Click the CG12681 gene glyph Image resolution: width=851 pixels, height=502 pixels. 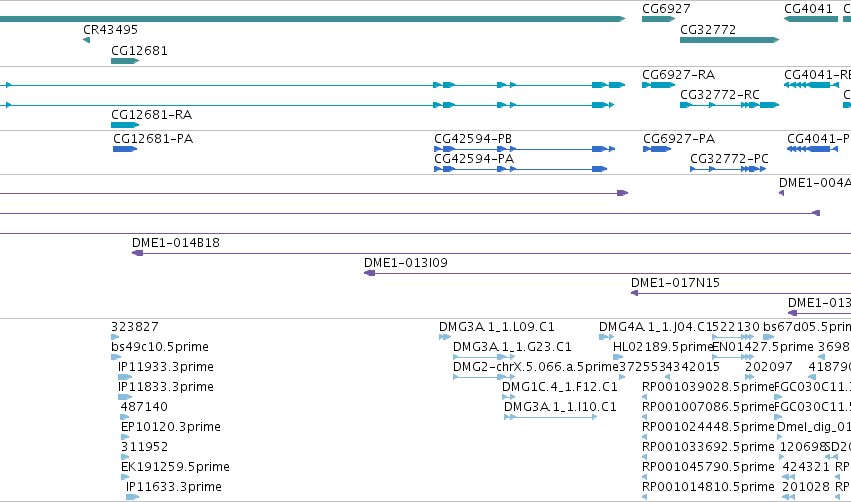point(125,61)
